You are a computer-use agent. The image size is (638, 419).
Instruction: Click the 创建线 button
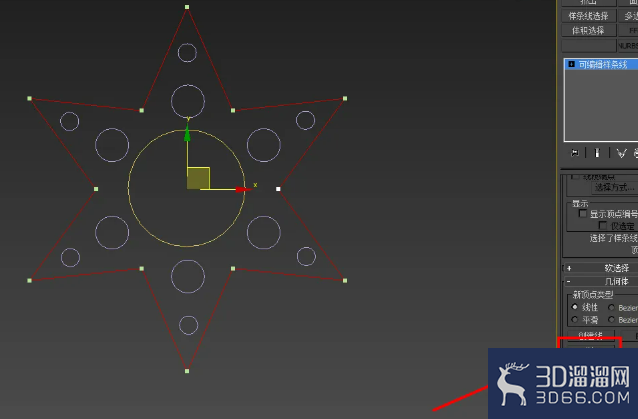[x=590, y=335]
